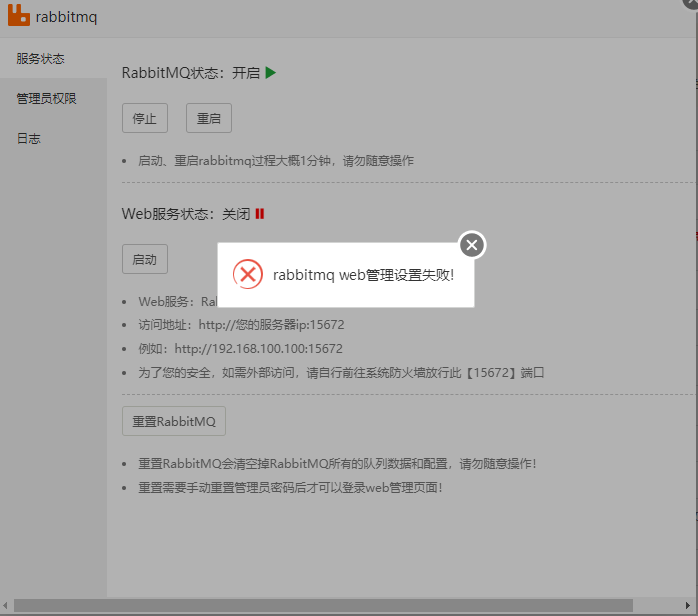Click the rabbitmq logo icon

tap(19, 15)
